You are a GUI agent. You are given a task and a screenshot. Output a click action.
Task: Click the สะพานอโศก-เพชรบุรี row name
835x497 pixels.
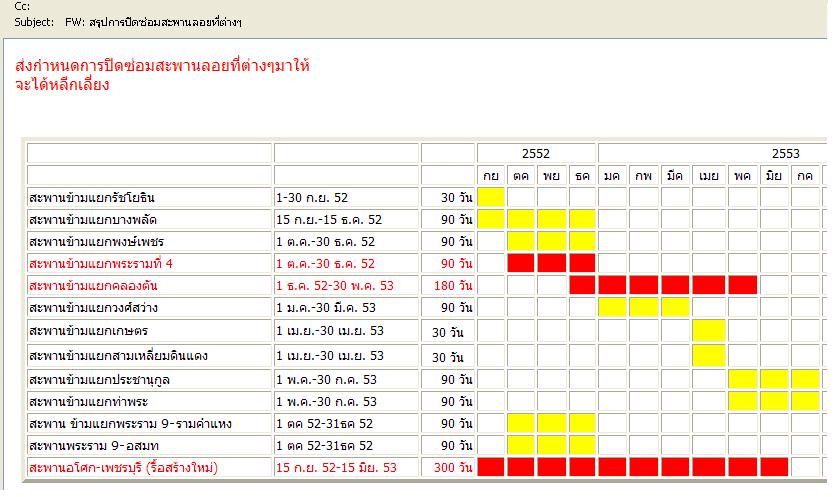coord(124,468)
